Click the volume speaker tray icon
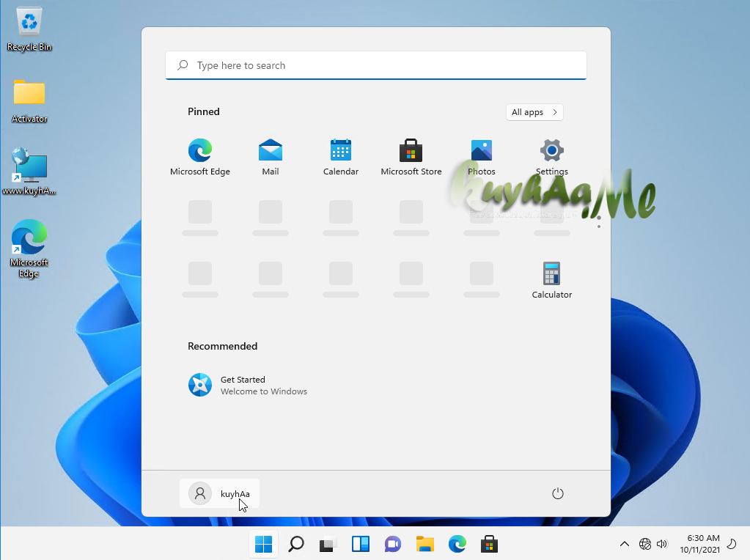The height and width of the screenshot is (560, 750). pyautogui.click(x=662, y=544)
